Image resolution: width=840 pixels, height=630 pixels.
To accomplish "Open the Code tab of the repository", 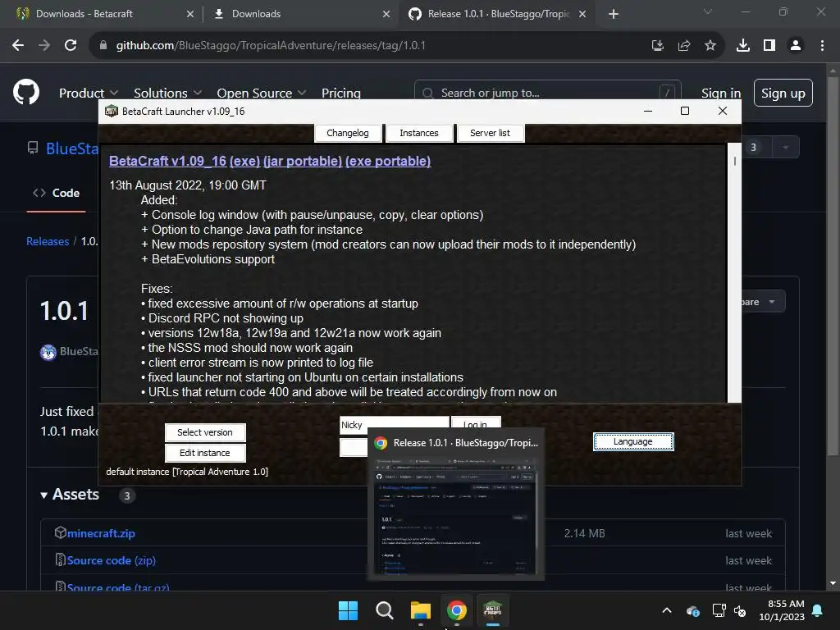I will pyautogui.click(x=57, y=193).
